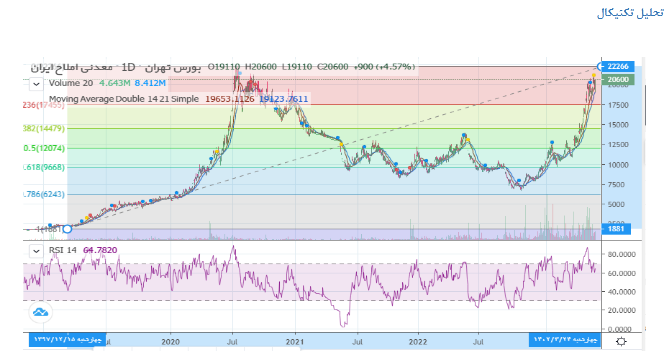The image size is (671, 360).
Task: Select the 1D interval label
Action: click(128, 67)
